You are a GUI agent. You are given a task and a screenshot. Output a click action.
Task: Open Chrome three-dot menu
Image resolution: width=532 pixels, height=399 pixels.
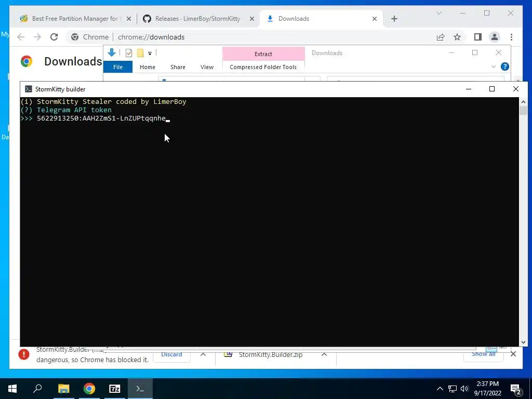point(511,37)
